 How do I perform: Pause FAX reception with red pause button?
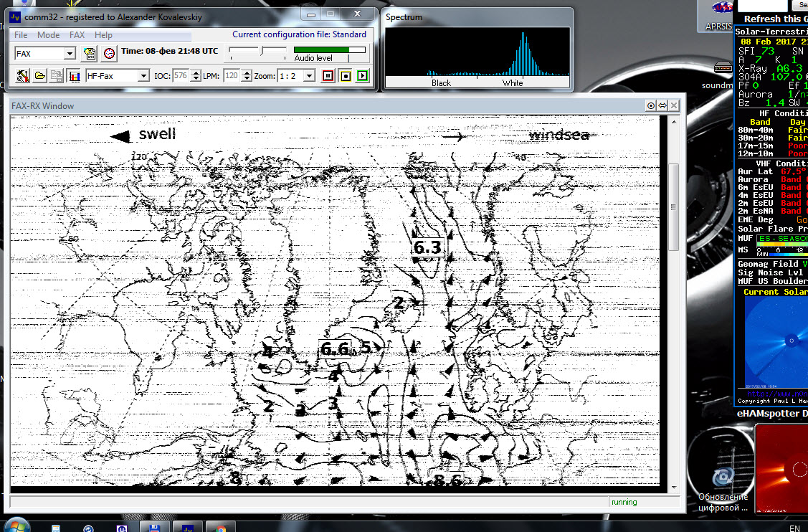328,75
